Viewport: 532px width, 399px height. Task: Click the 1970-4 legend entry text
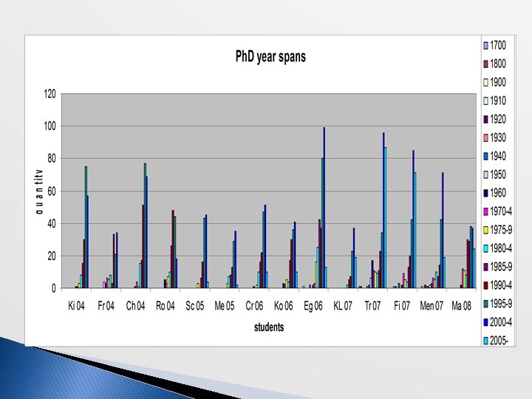pos(501,212)
